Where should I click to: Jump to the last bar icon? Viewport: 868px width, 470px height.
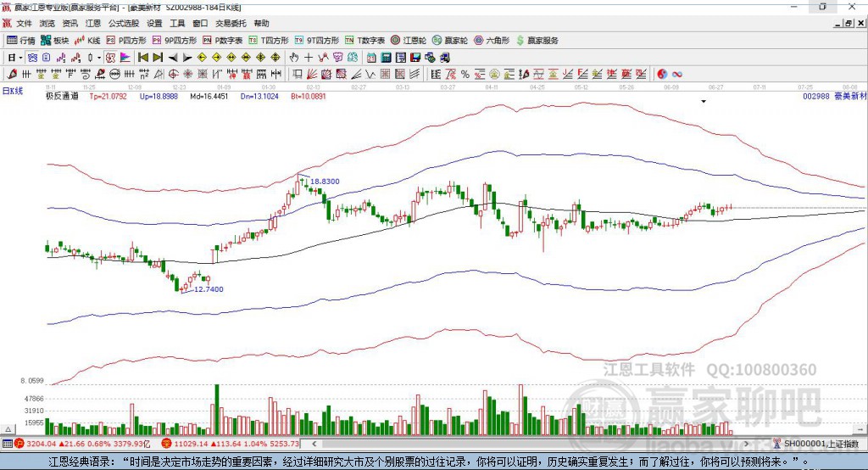tap(158, 58)
